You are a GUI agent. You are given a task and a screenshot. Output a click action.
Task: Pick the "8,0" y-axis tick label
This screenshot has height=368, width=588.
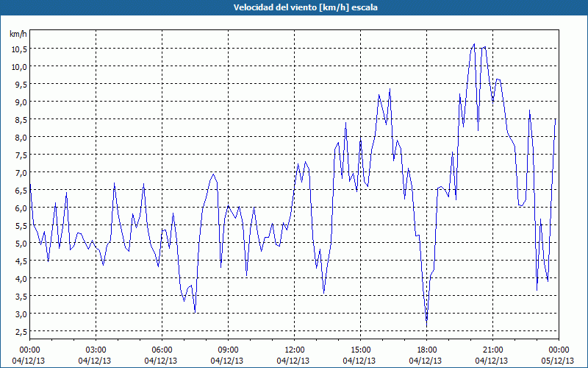(21, 138)
